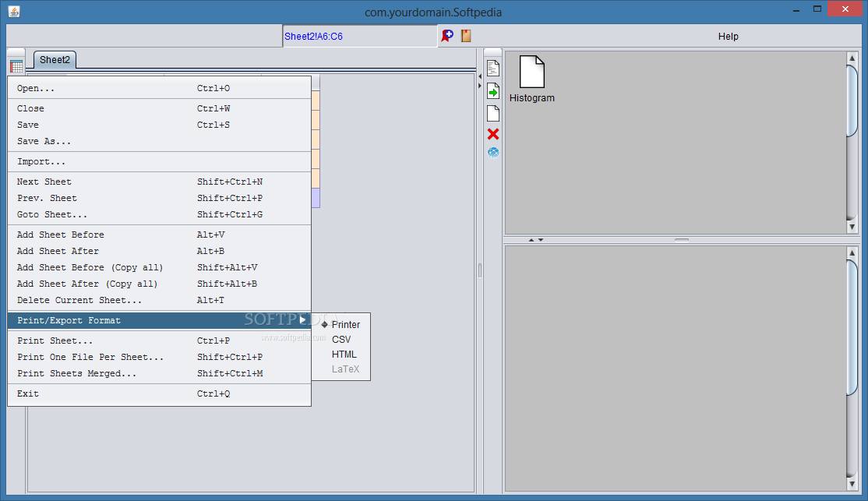Choose Add Sheet Before (Copy all)

[x=160, y=267]
